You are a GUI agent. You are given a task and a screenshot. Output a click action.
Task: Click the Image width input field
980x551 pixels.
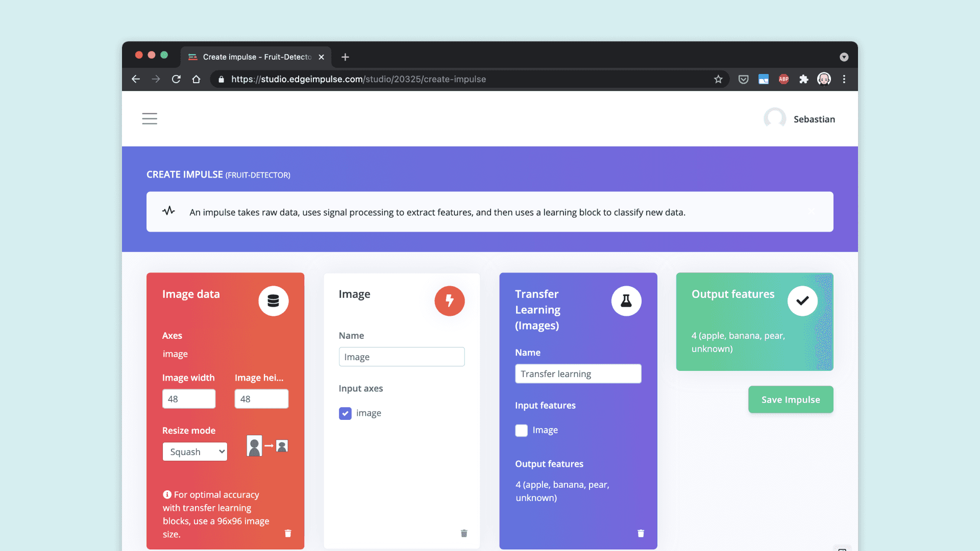[189, 399]
